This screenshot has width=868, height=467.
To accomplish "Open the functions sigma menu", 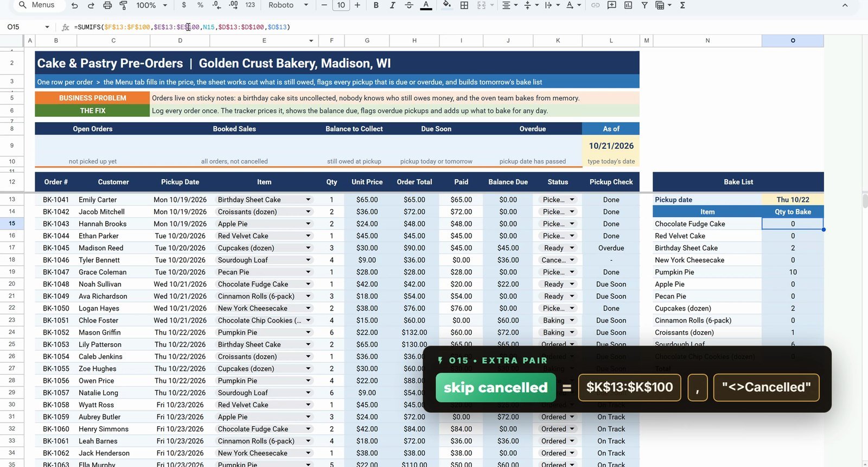I will pos(682,5).
